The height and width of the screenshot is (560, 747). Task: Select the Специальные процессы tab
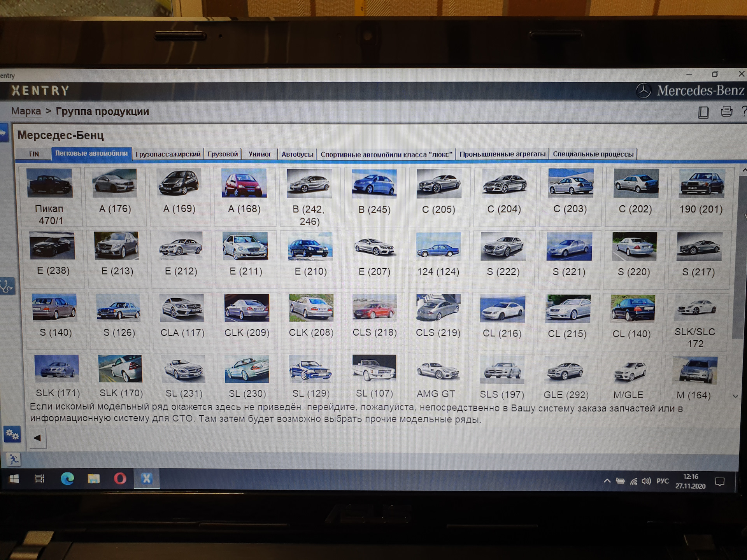coord(593,154)
